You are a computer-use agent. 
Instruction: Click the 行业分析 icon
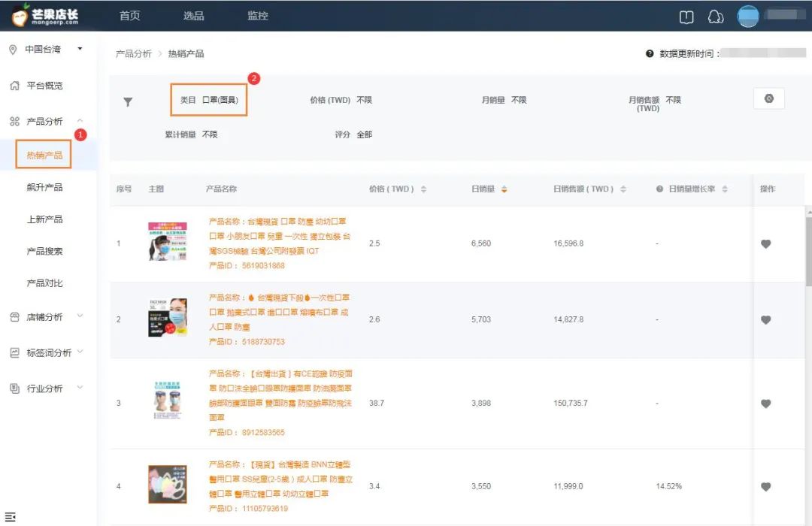pyautogui.click(x=14, y=388)
